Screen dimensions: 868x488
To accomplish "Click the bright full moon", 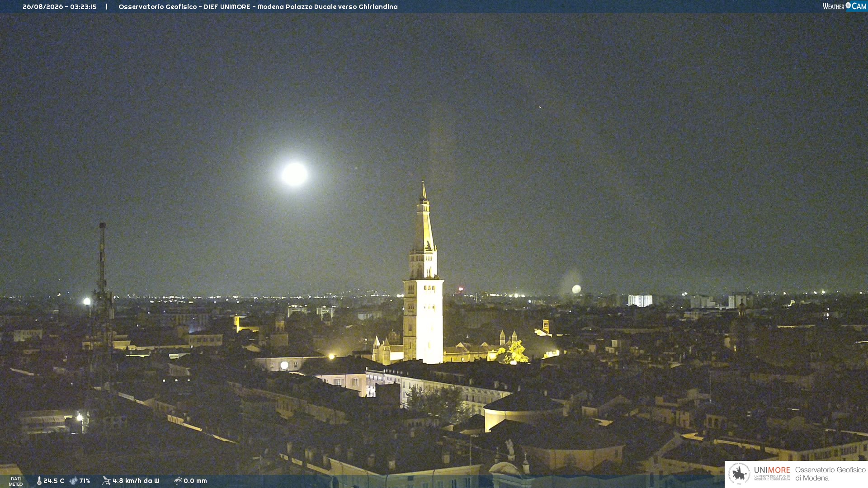I will [295, 174].
